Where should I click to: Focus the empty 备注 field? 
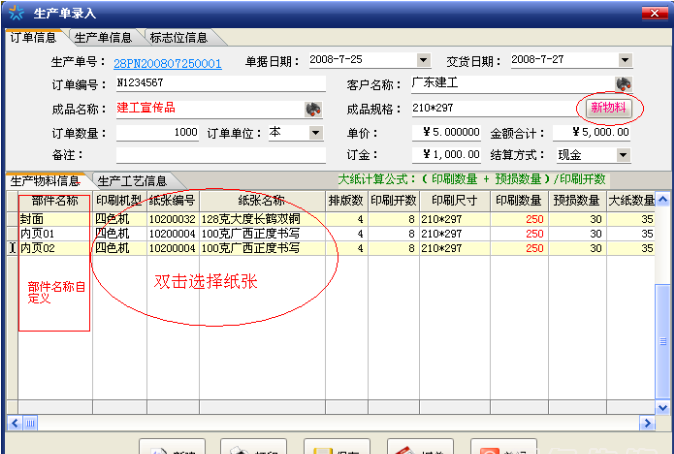point(221,155)
